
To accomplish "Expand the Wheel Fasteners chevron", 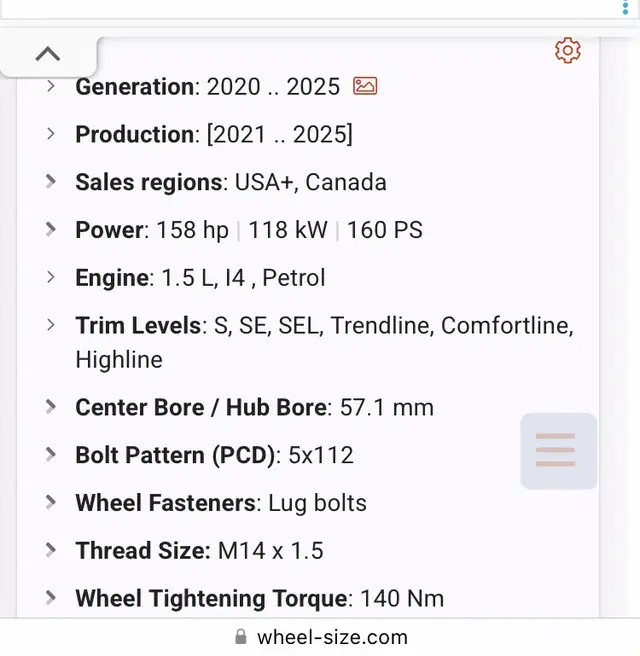I will point(51,502).
